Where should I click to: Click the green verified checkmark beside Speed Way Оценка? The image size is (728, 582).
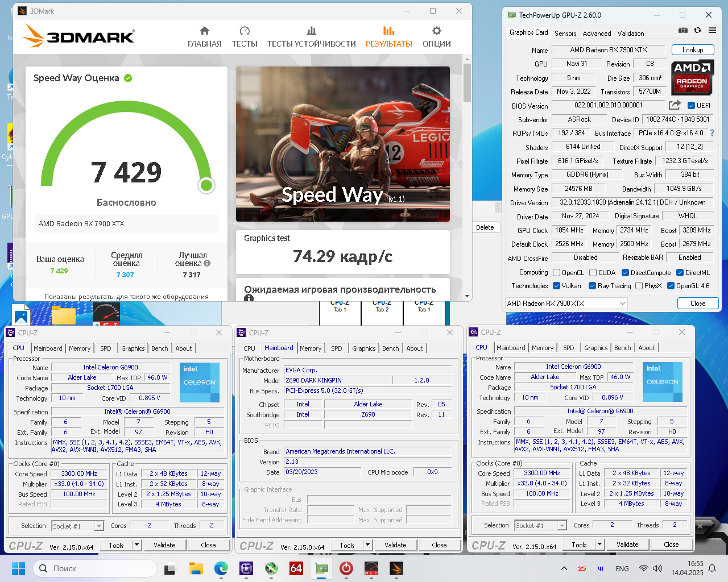point(128,78)
